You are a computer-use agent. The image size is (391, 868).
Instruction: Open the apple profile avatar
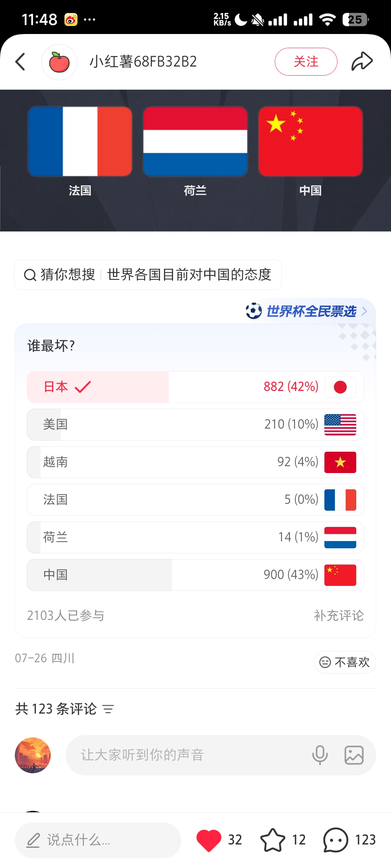[x=59, y=62]
